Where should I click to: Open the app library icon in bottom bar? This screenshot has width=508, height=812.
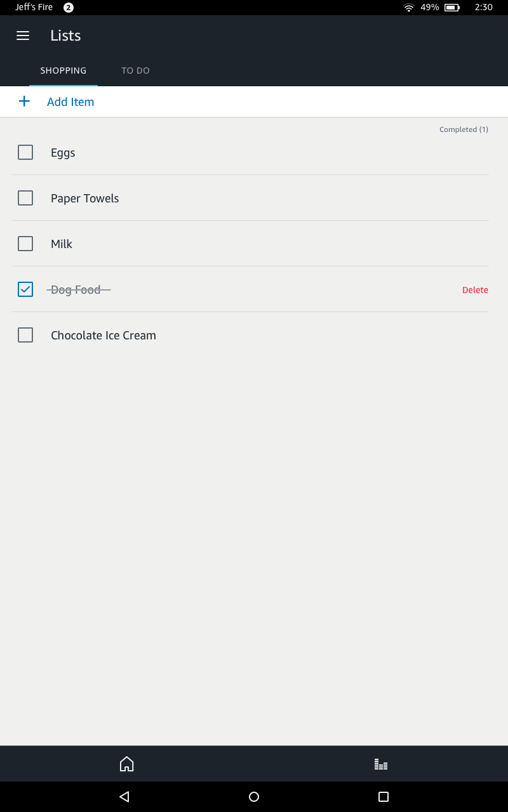380,764
